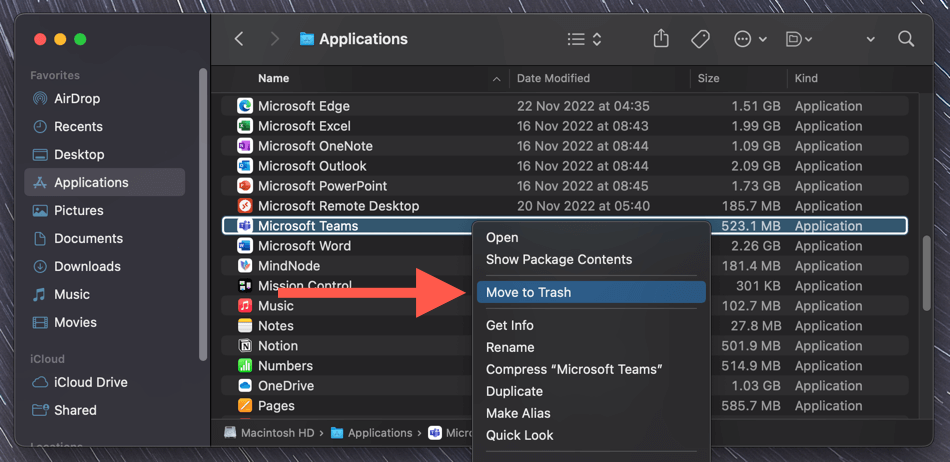The width and height of the screenshot is (950, 462).
Task: Click the Downloads sidebar icon
Action: pos(40,266)
